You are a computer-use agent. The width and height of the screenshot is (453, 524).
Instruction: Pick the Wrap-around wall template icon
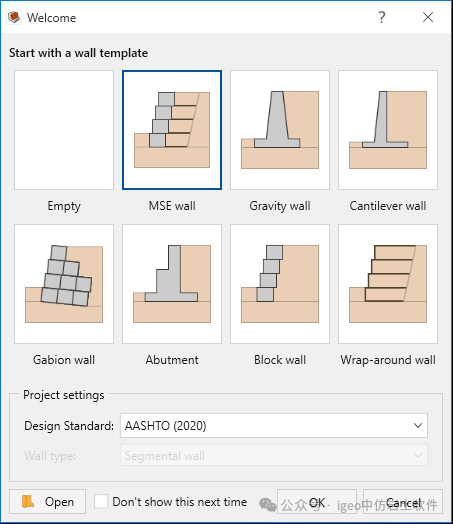[x=388, y=284]
